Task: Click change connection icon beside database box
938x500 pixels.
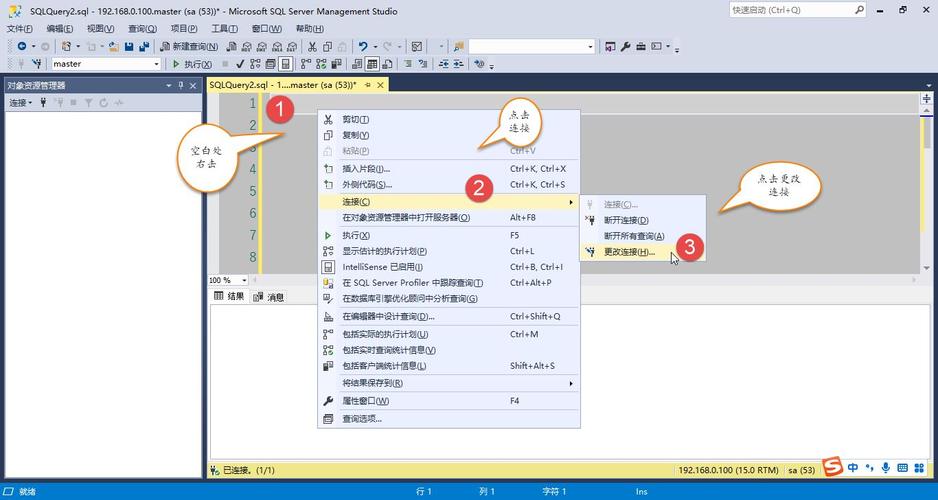Action: 37,64
